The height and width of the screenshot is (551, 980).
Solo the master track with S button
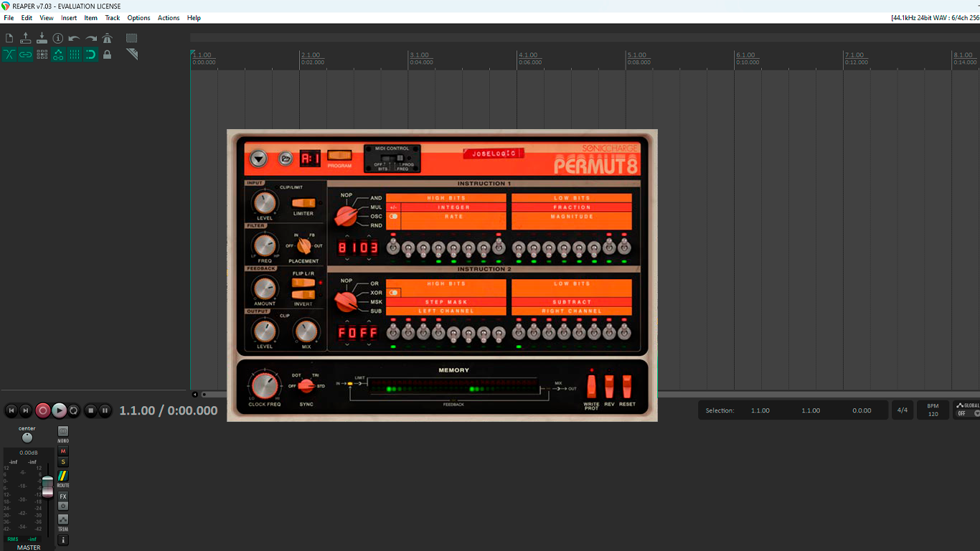63,462
